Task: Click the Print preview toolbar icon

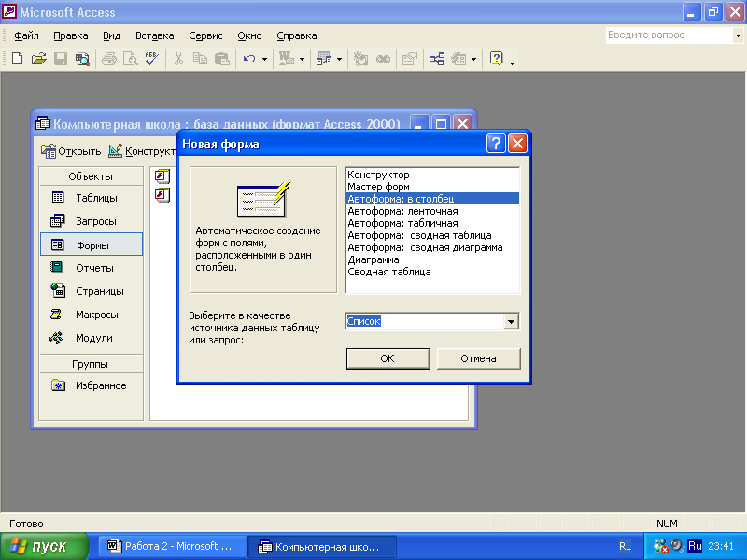Action: 130,59
